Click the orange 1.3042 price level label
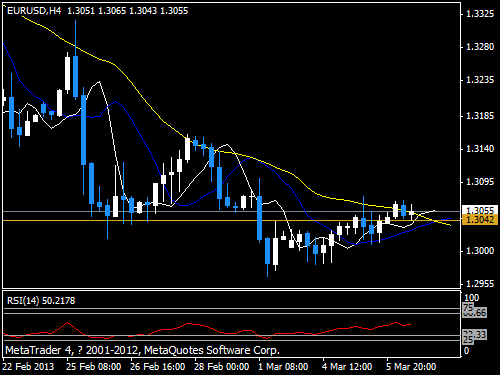Viewport: 500px width, 375px height. pos(480,219)
